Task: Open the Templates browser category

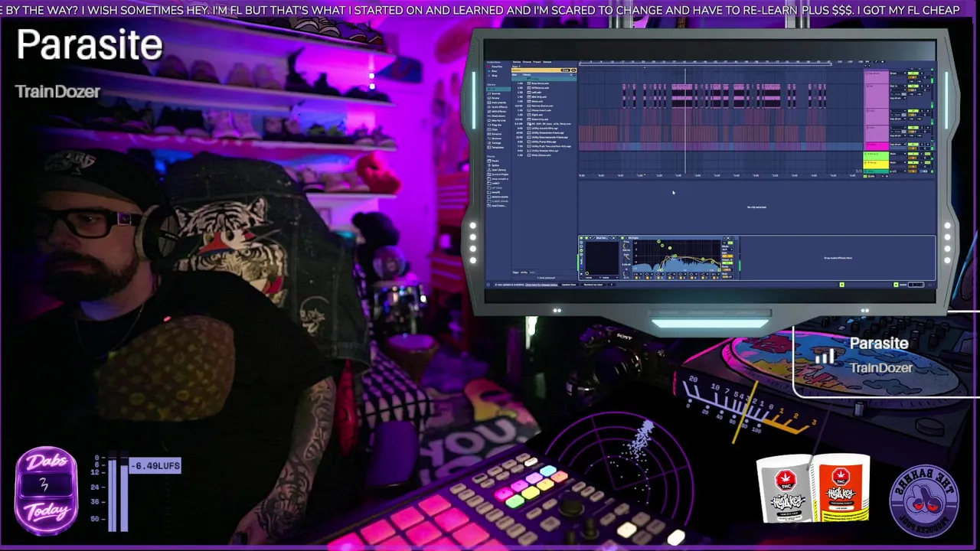Action: [x=497, y=148]
